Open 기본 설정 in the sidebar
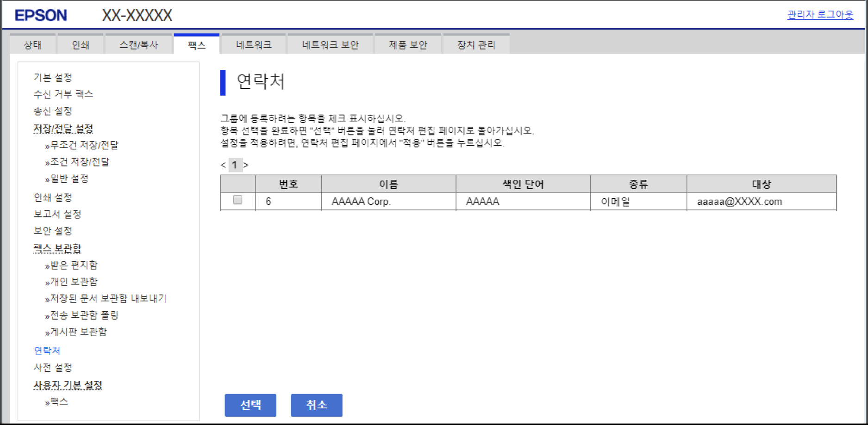Image resolution: width=868 pixels, height=425 pixels. click(x=53, y=78)
